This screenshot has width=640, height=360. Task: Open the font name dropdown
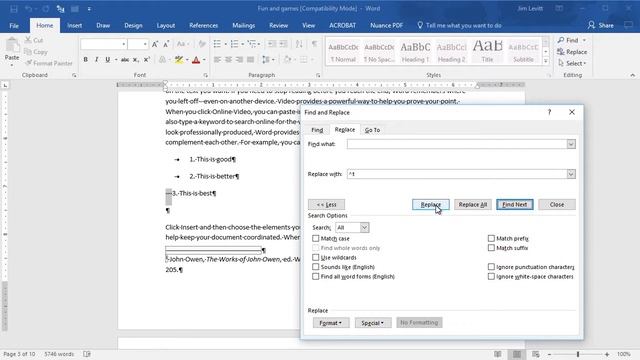click(124, 44)
